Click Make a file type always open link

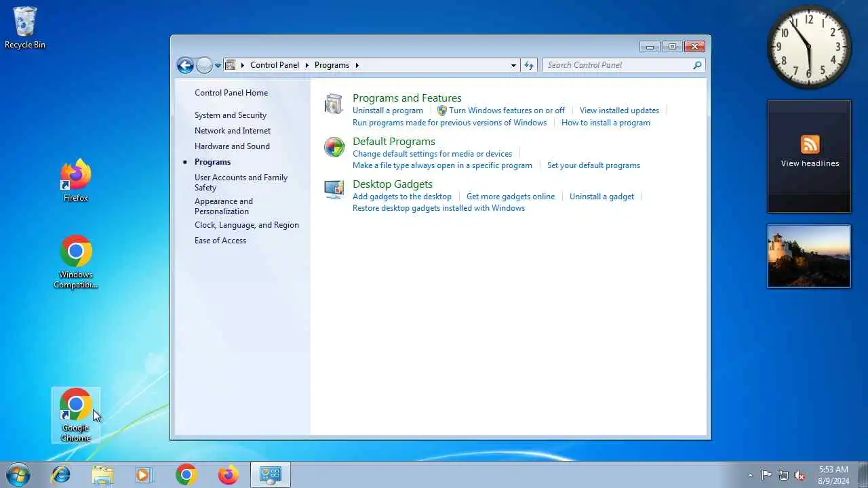[442, 165]
